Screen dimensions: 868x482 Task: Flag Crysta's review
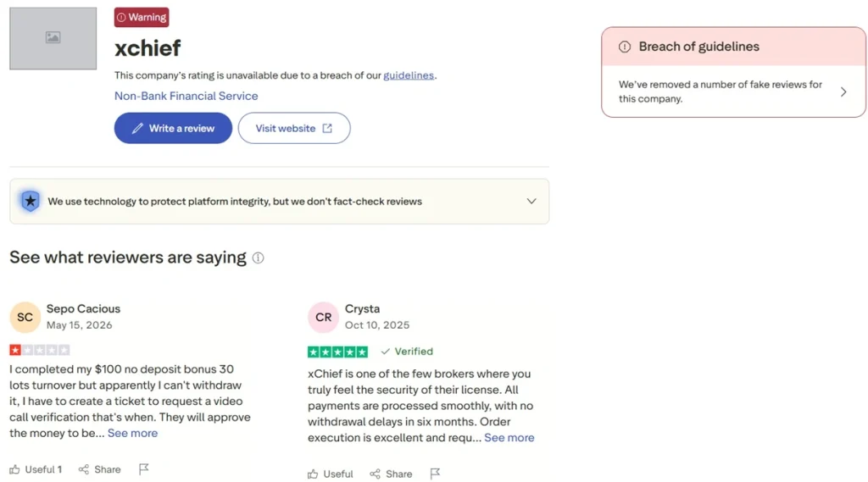[x=435, y=474]
